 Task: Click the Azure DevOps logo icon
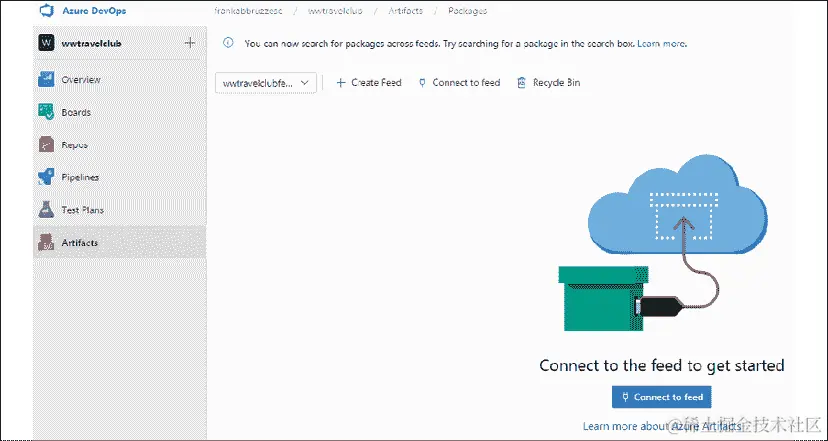(x=47, y=11)
